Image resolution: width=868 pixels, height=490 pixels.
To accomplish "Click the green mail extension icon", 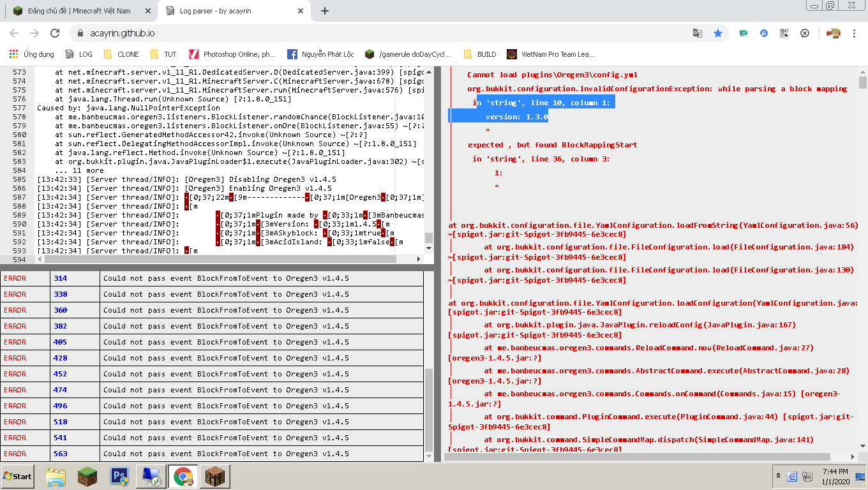I will (x=744, y=33).
